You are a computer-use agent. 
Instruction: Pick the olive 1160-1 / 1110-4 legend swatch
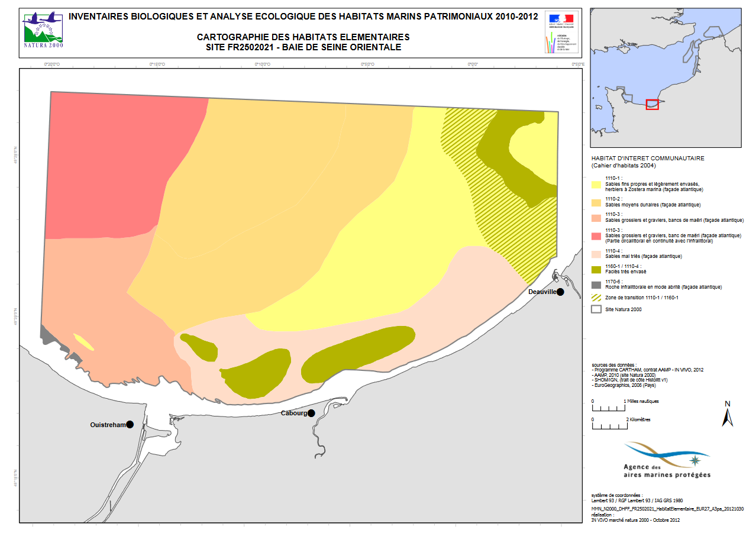coord(596,269)
